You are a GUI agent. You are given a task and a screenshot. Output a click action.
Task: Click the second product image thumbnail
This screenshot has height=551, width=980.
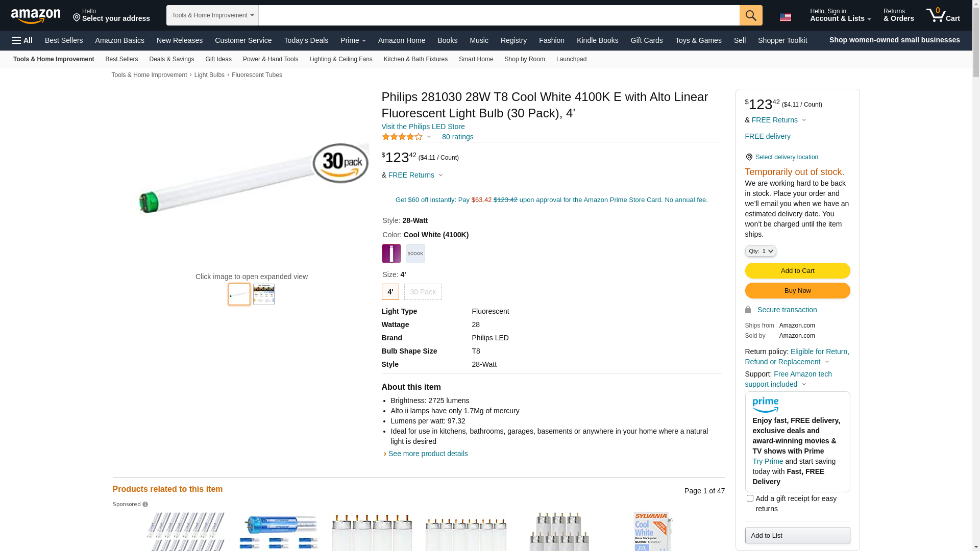pyautogui.click(x=263, y=294)
